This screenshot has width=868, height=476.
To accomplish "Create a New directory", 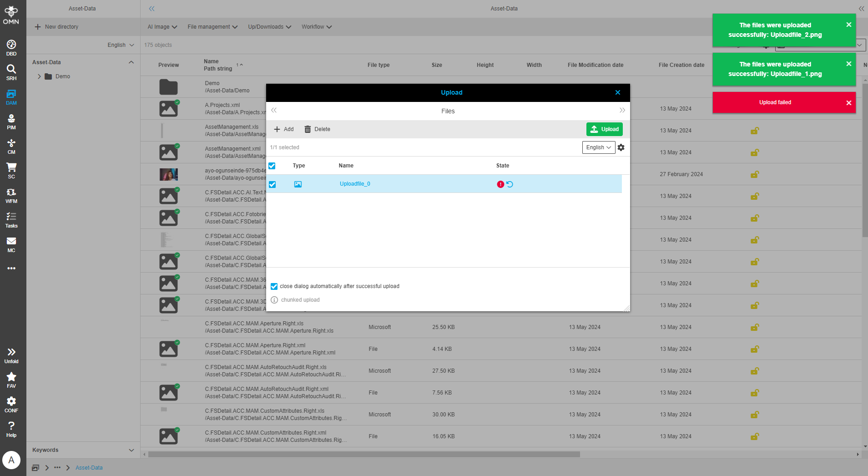I will click(56, 27).
